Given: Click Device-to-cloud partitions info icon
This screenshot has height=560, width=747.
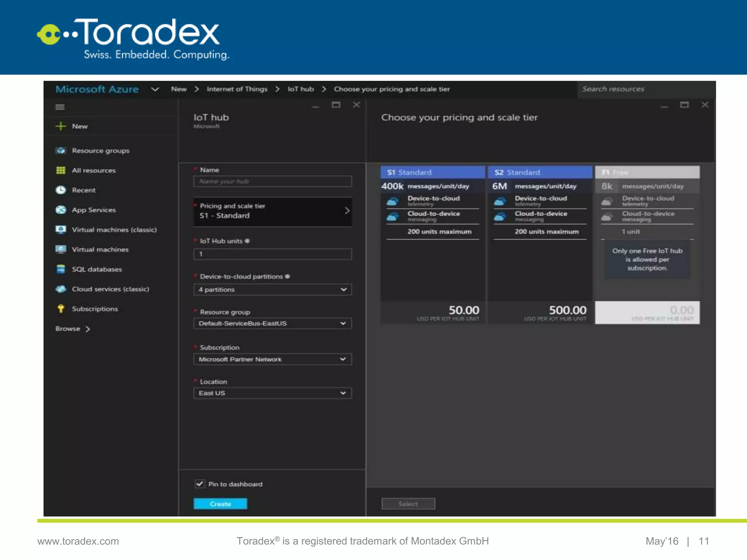Looking at the screenshot, I should click(287, 276).
